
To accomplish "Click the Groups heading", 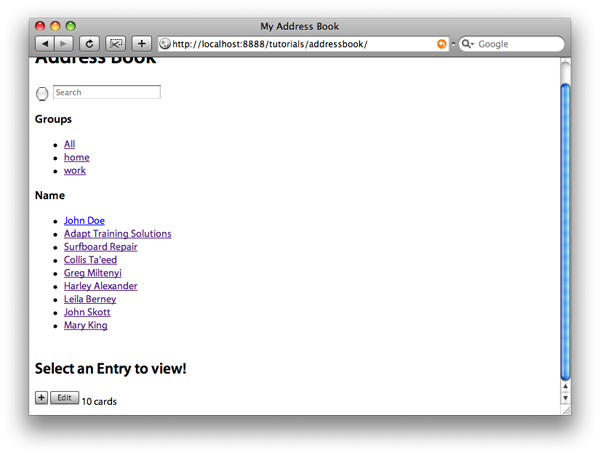I will coord(53,119).
